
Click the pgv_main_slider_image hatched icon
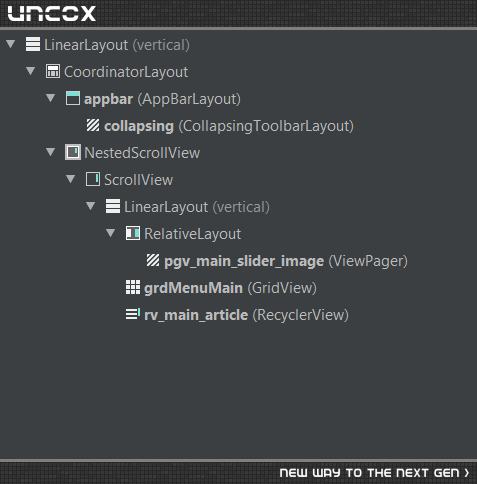pyautogui.click(x=153, y=260)
